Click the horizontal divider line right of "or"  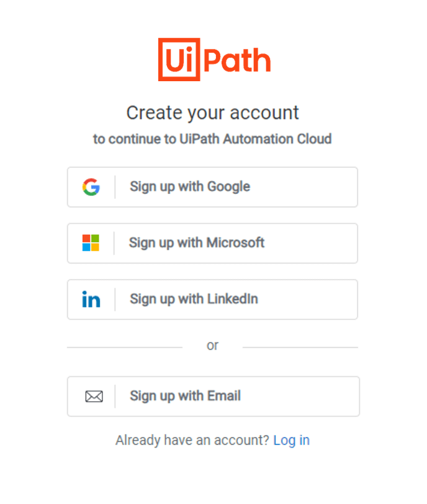point(300,347)
